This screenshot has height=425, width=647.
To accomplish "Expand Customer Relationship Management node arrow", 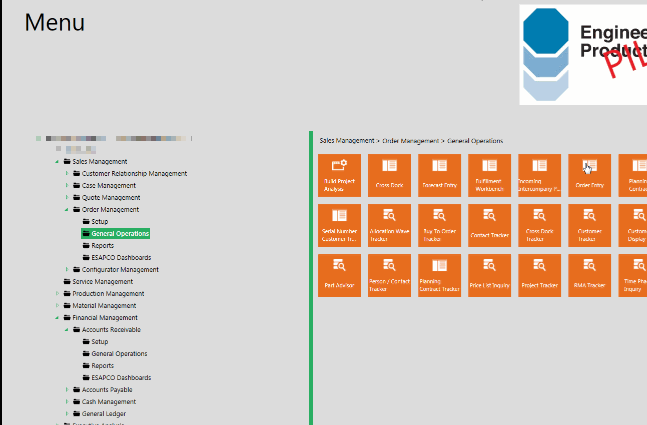I will [66, 173].
